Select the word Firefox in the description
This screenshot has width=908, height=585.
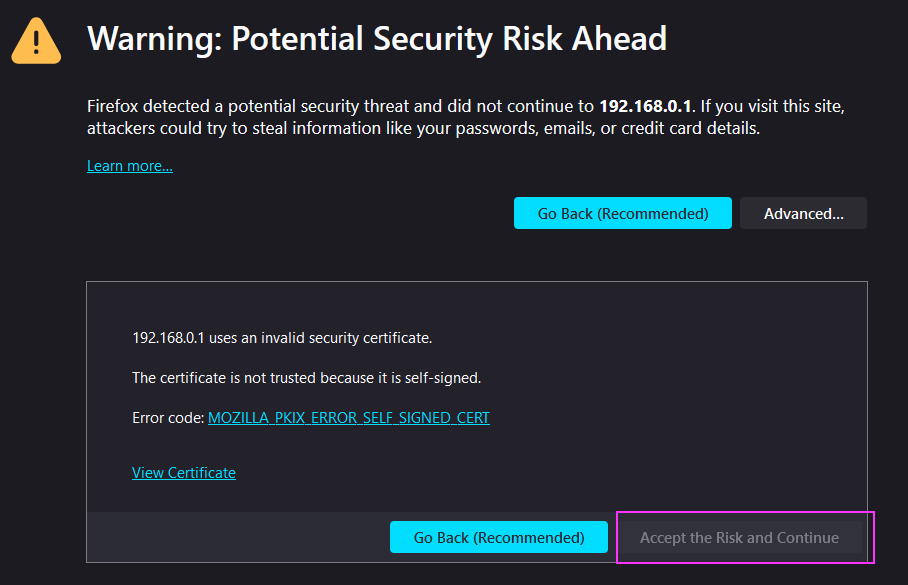(112, 106)
